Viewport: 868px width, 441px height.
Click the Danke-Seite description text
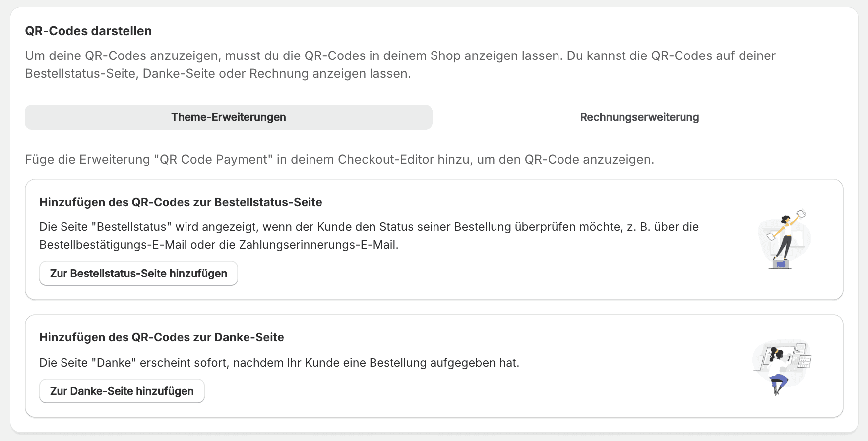tap(279, 362)
